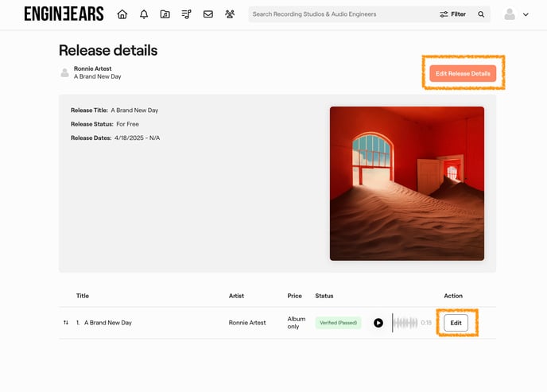Open the notifications bell
The height and width of the screenshot is (392, 547).
tap(144, 14)
